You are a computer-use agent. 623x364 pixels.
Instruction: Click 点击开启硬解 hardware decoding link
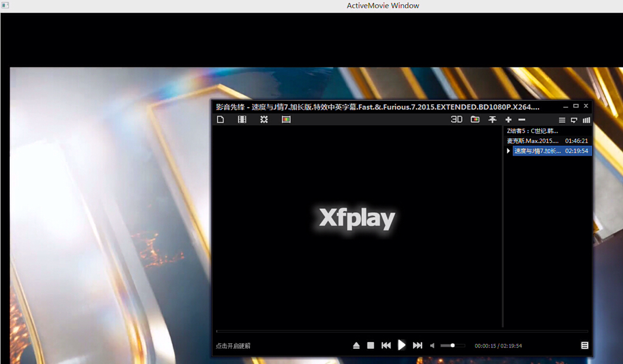pyautogui.click(x=233, y=346)
